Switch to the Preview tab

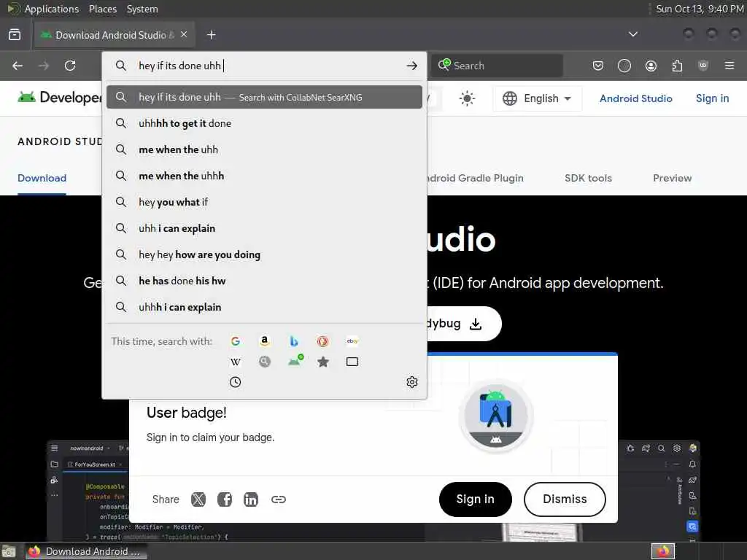pyautogui.click(x=672, y=178)
